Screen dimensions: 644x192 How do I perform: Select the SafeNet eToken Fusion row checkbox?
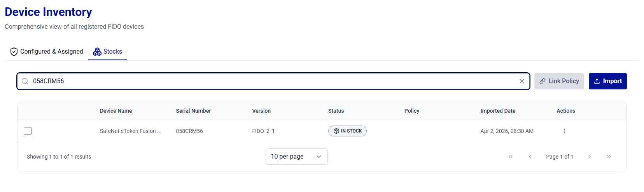tap(28, 131)
